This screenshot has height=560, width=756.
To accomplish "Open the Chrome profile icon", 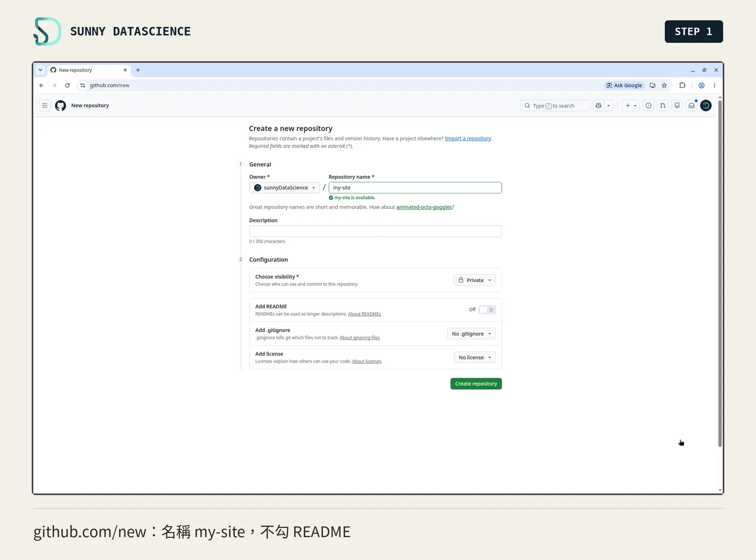I will tap(702, 86).
